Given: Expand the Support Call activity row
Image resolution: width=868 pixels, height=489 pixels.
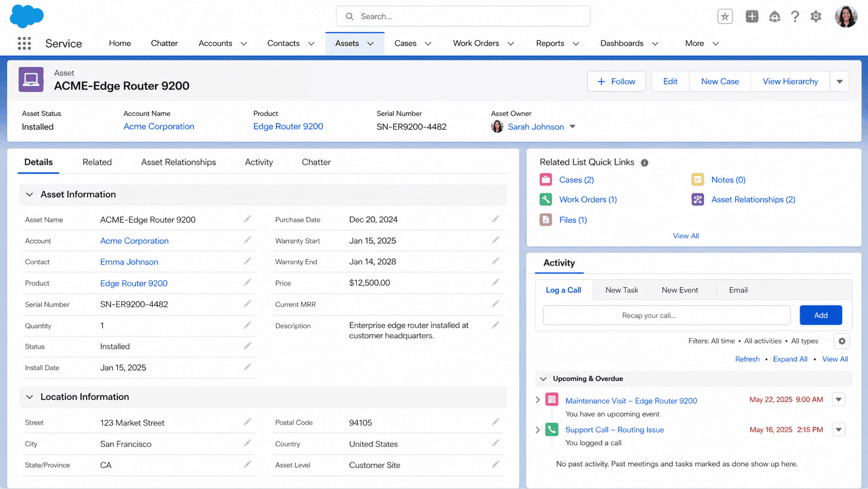Looking at the screenshot, I should (x=538, y=430).
